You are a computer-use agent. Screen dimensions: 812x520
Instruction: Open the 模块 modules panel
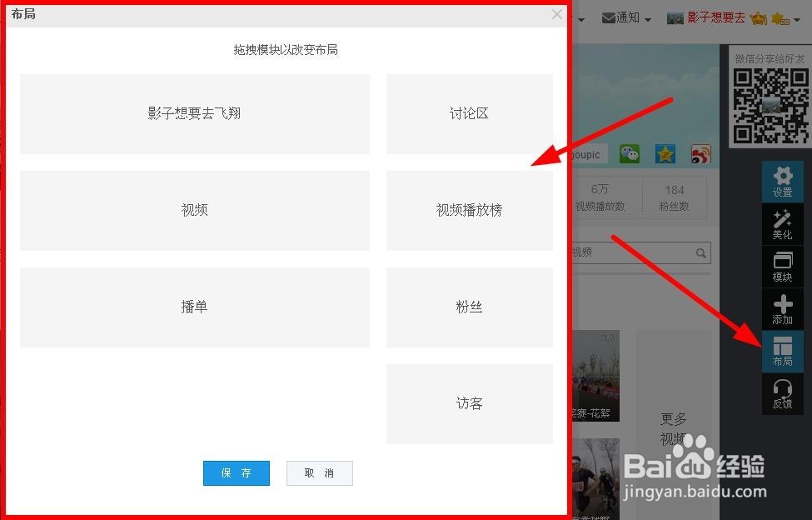(x=783, y=267)
